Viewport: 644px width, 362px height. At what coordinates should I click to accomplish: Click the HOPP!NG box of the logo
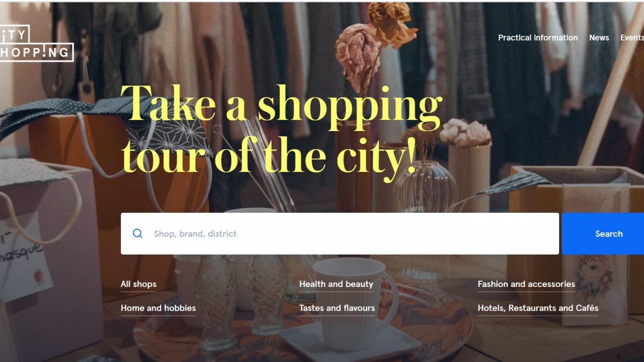tap(36, 52)
